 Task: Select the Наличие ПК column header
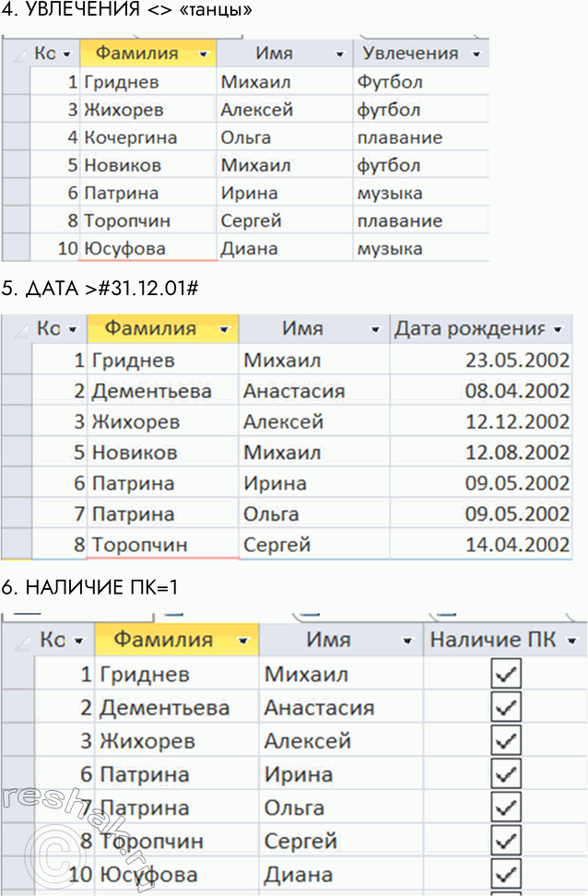coord(494,640)
